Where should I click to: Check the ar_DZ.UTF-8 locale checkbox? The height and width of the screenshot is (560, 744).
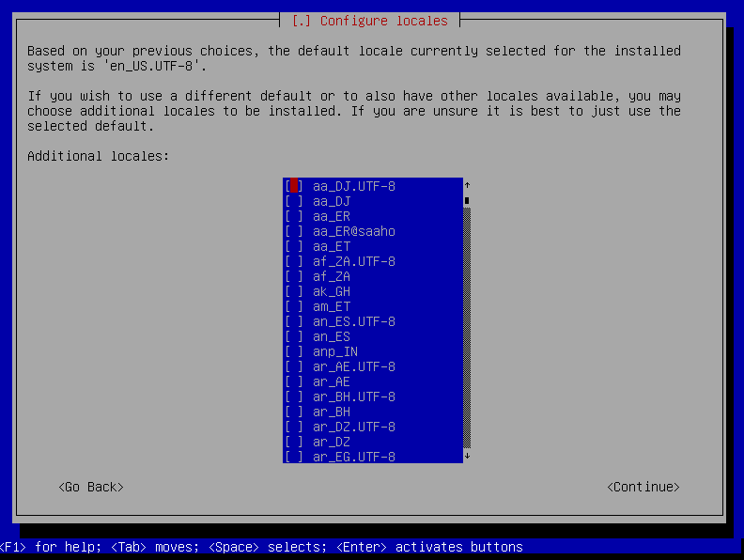pos(294,427)
